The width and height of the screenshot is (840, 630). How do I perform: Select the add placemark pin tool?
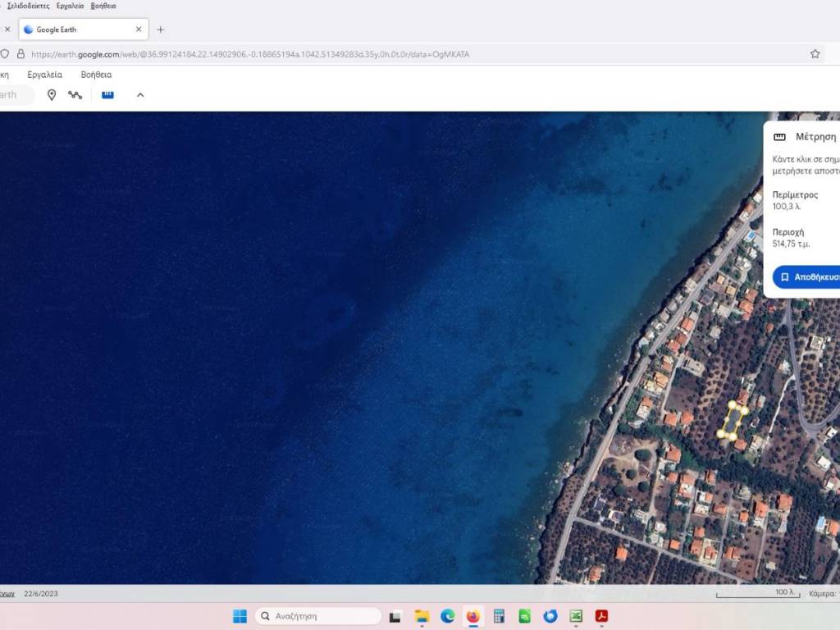tap(52, 95)
